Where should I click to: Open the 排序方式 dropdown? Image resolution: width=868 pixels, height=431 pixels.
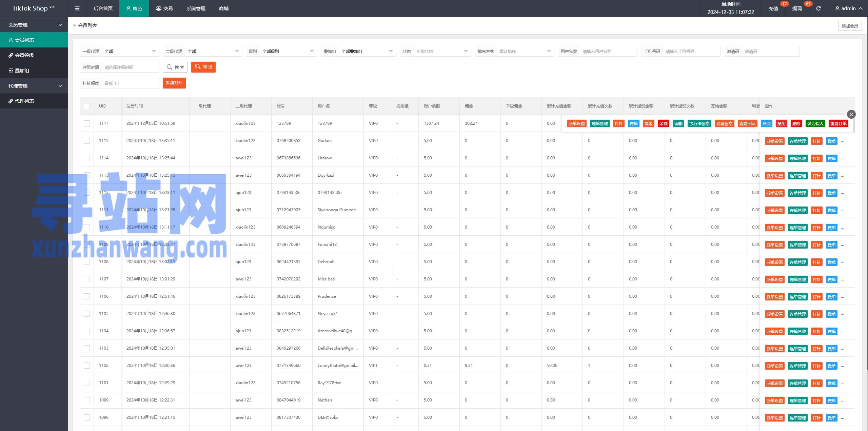click(525, 52)
